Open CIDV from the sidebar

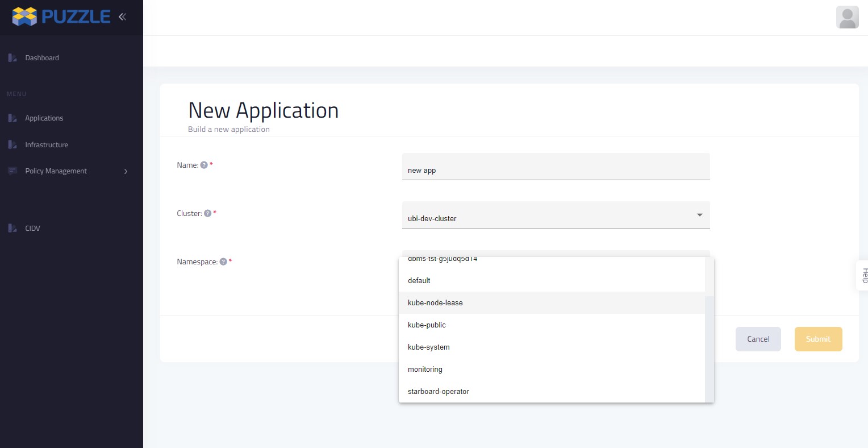pyautogui.click(x=32, y=229)
